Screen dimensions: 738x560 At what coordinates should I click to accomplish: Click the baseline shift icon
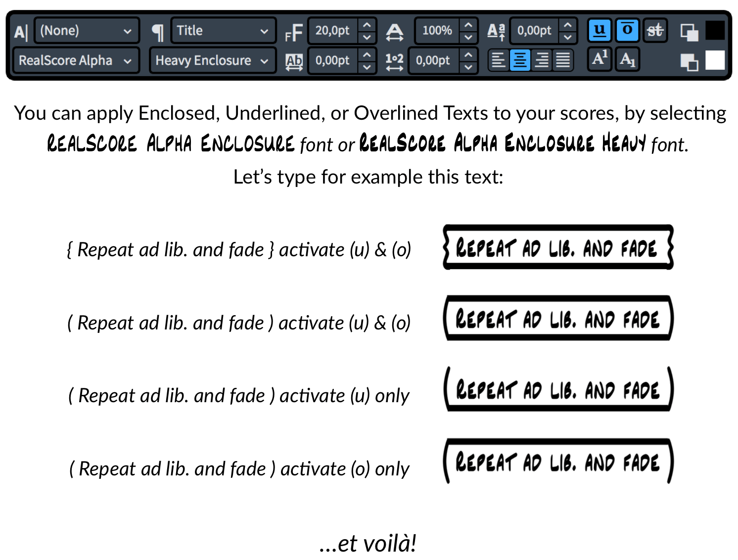(x=496, y=32)
